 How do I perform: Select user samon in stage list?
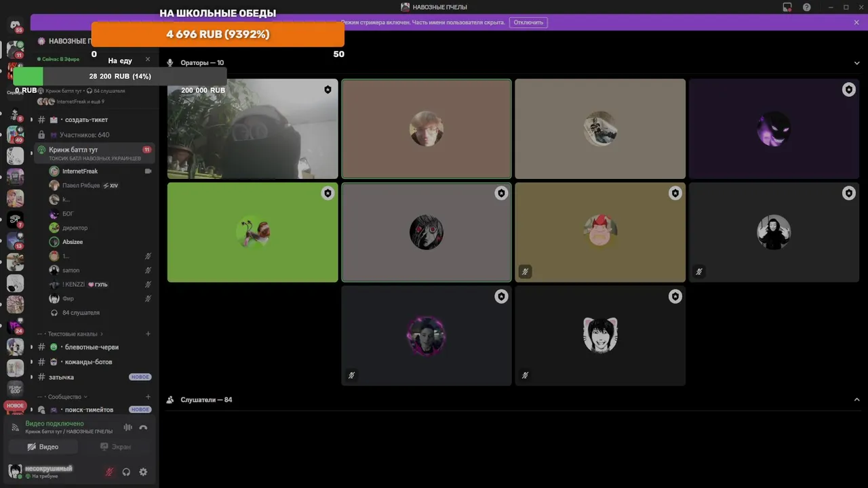100,270
